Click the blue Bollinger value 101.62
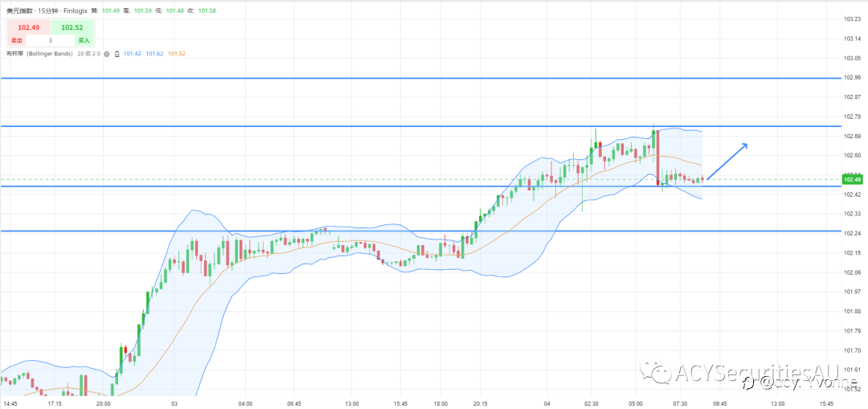Viewport: 868px width, 409px height. (154, 54)
